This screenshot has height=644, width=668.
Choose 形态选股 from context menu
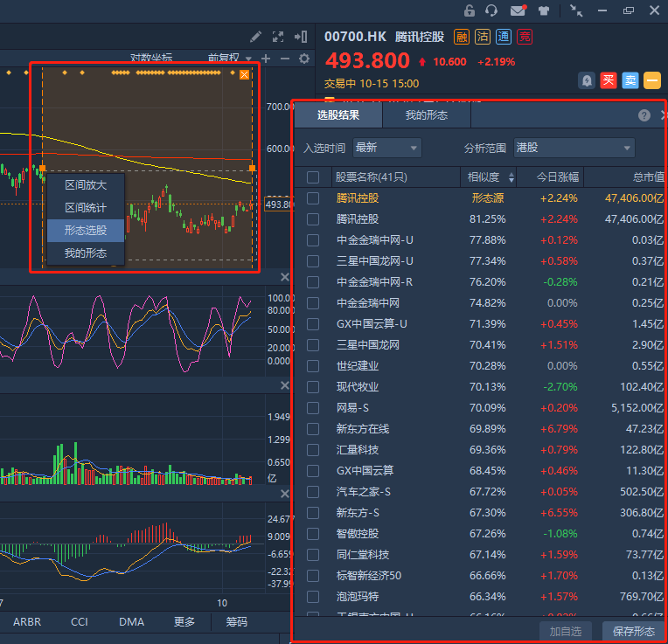(86, 231)
